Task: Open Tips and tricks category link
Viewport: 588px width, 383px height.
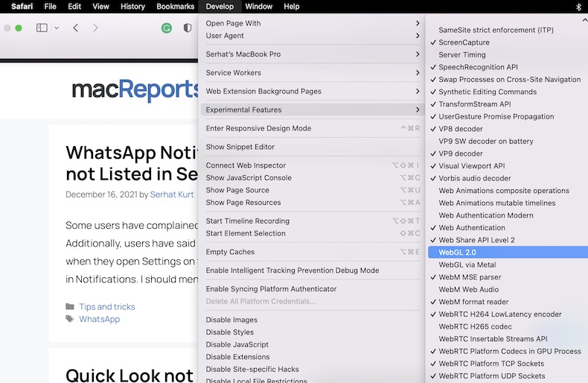Action: point(107,307)
